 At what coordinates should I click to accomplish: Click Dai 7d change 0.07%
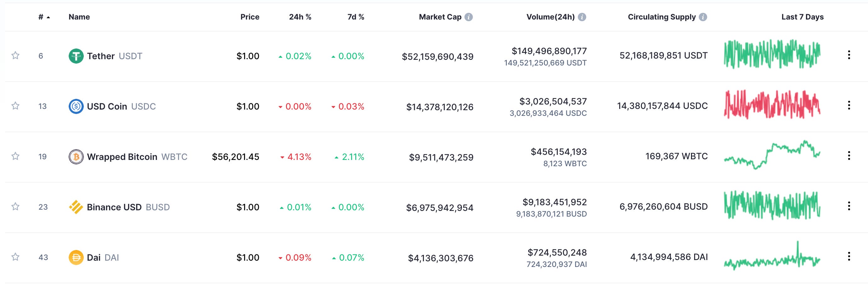tap(348, 258)
